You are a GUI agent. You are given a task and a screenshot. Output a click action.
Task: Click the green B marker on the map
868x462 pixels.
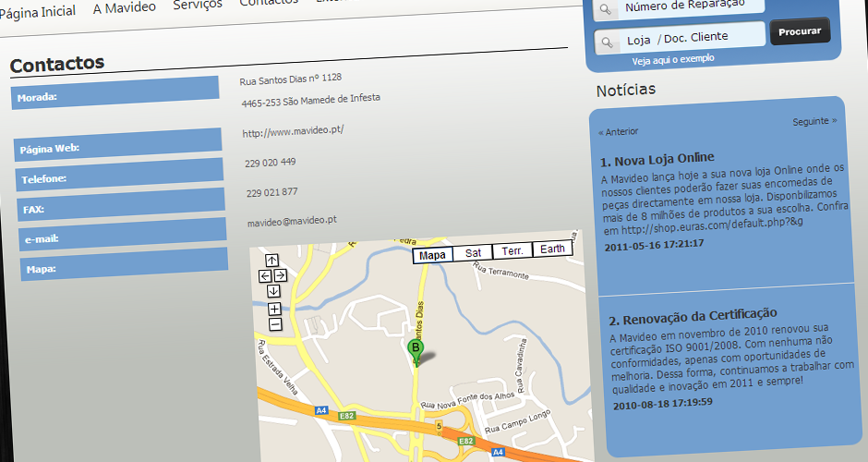click(416, 352)
